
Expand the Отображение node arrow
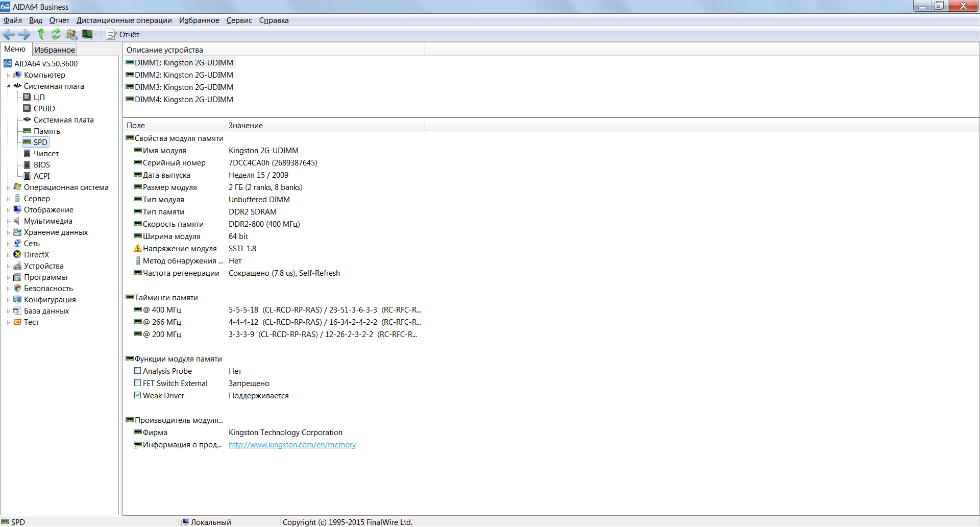tap(8, 210)
